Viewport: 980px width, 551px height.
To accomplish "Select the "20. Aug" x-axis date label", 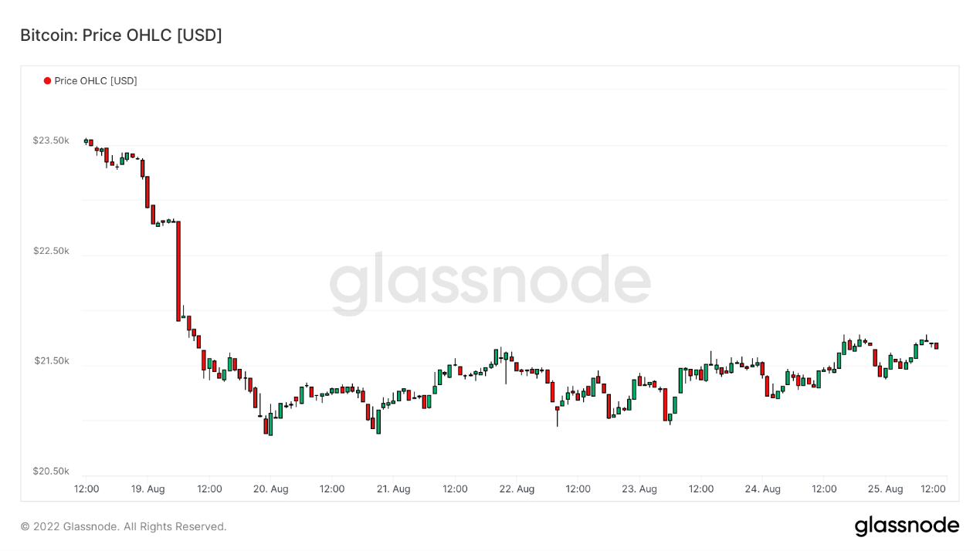I will click(271, 489).
